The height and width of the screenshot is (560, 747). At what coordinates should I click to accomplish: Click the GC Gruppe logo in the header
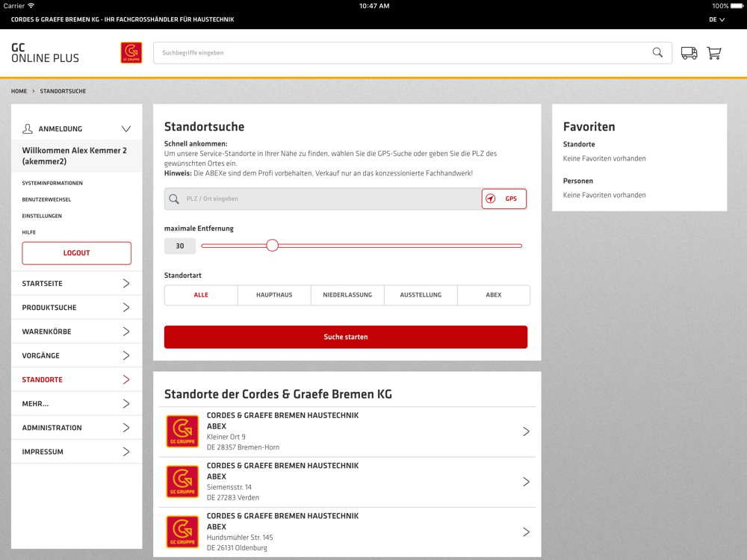point(131,53)
